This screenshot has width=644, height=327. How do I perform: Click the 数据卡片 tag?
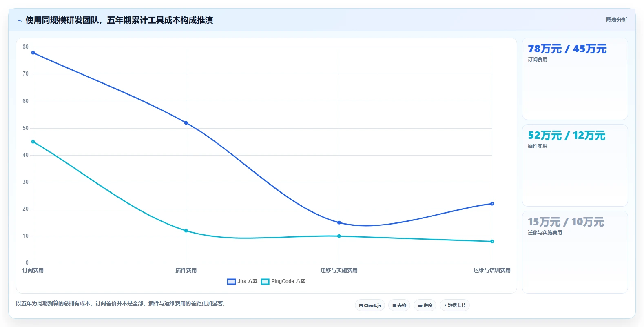[x=455, y=305]
